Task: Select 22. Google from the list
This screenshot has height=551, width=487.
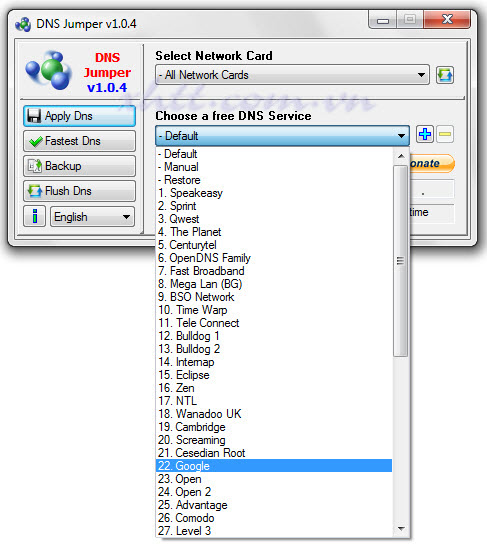Action: point(274,466)
